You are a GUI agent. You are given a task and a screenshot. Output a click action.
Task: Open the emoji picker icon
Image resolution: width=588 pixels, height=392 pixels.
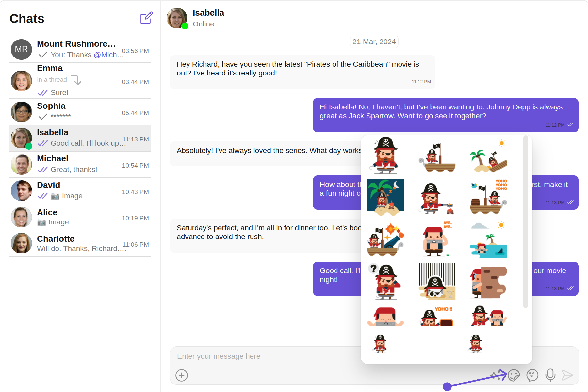(532, 375)
